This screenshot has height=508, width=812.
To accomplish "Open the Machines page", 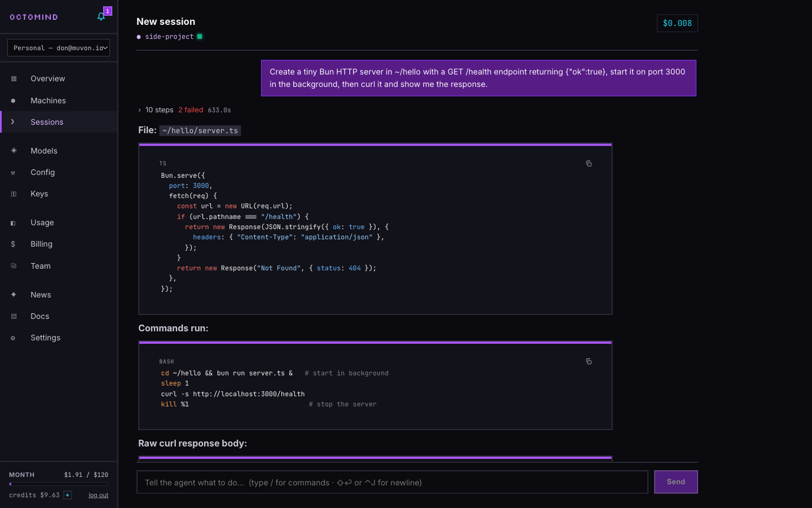I will pyautogui.click(x=59, y=100).
